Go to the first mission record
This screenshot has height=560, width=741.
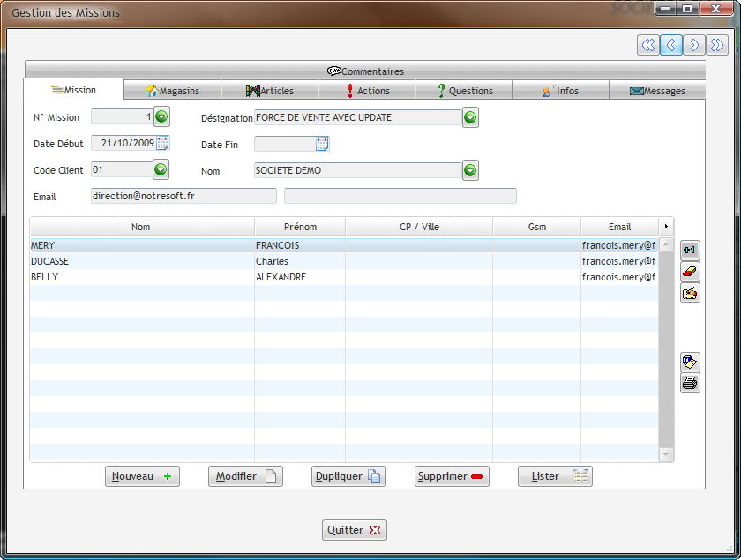pos(648,44)
